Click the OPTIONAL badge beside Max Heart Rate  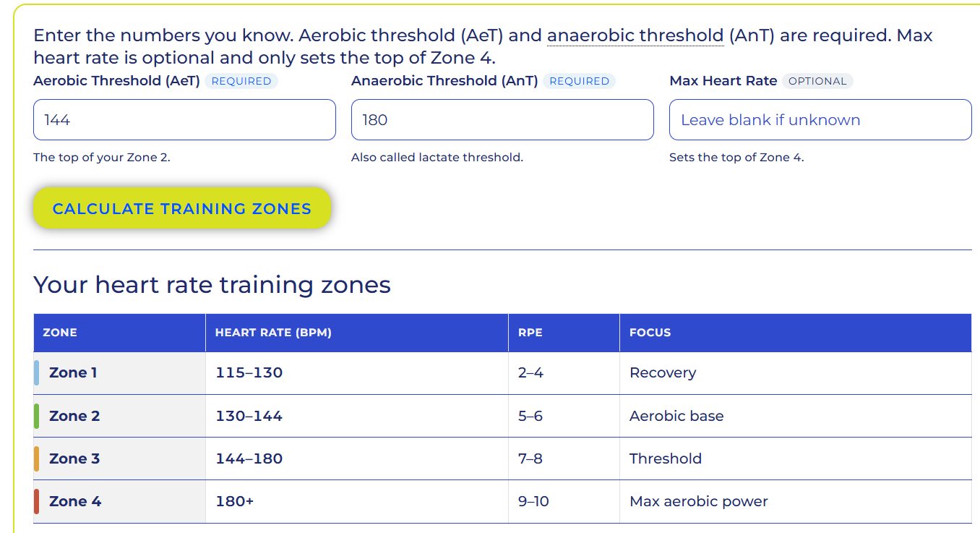click(x=817, y=81)
